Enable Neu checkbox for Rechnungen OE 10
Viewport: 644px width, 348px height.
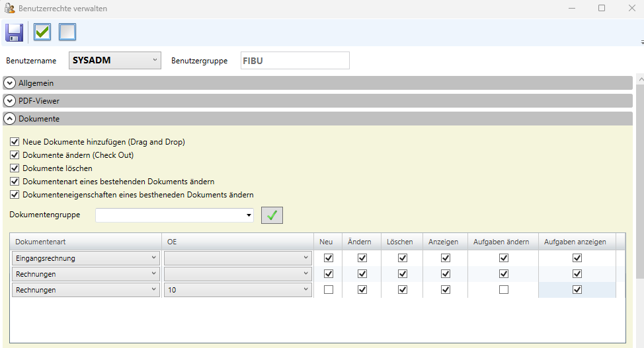tap(328, 290)
